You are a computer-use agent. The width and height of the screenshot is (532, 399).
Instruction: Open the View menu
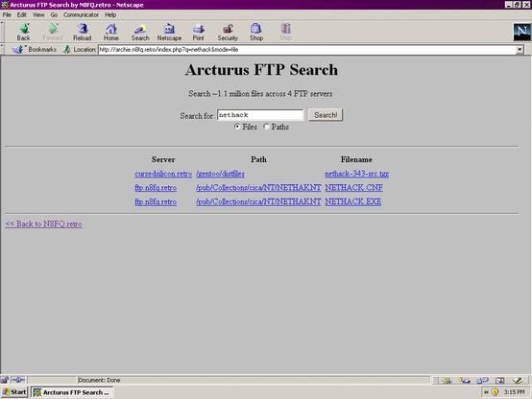[38, 15]
